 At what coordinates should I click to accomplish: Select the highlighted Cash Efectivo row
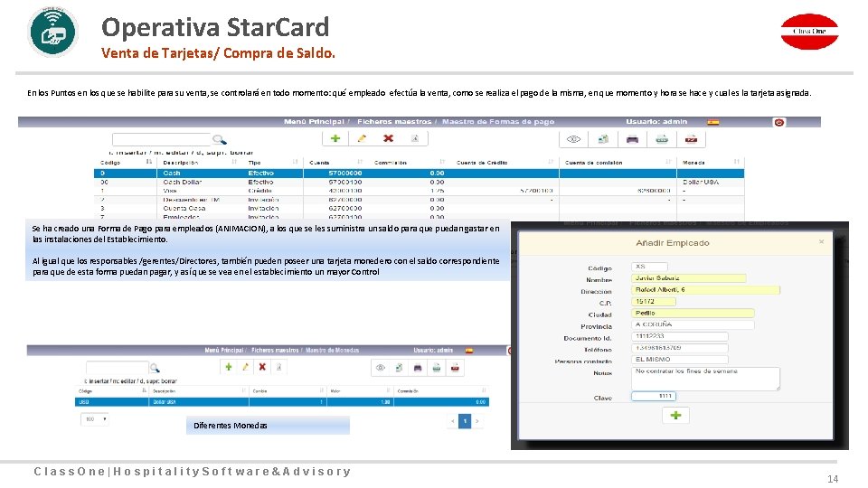pos(419,174)
